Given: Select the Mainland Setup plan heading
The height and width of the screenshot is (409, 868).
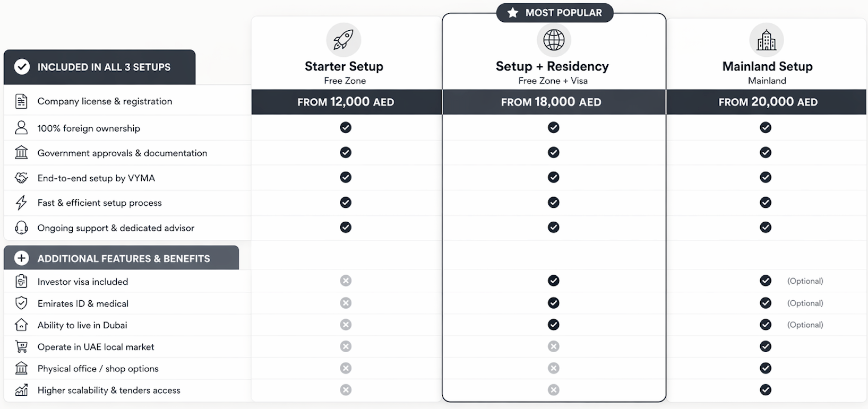Looking at the screenshot, I should tap(767, 66).
